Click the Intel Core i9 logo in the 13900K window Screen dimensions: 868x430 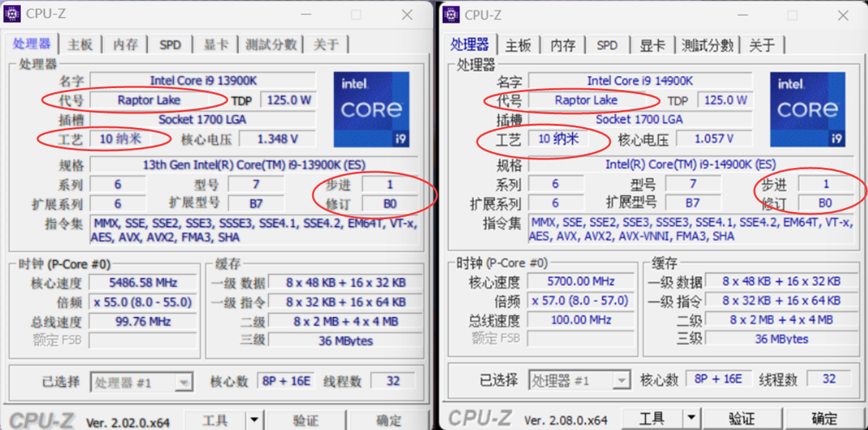coord(371,109)
